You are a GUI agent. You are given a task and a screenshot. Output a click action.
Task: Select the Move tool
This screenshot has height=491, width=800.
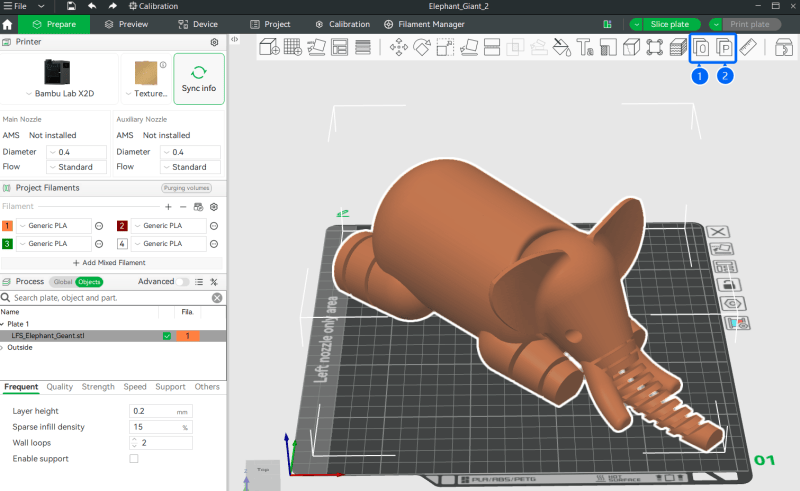(398, 47)
